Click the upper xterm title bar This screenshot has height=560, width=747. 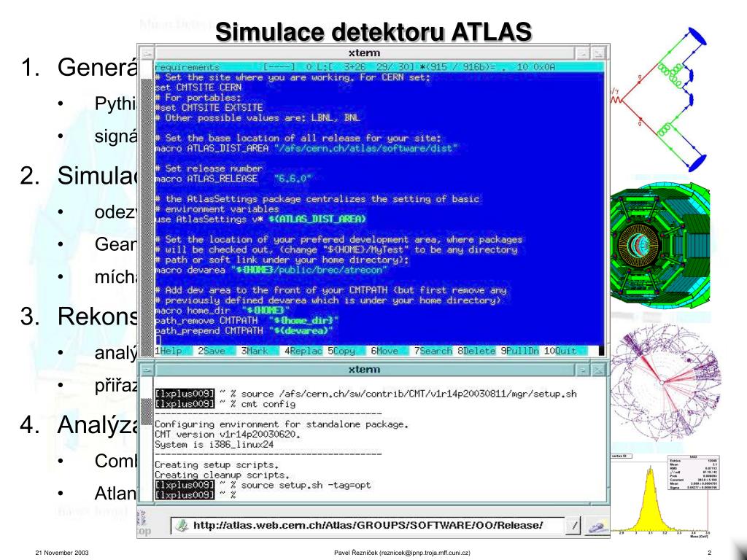(364, 53)
